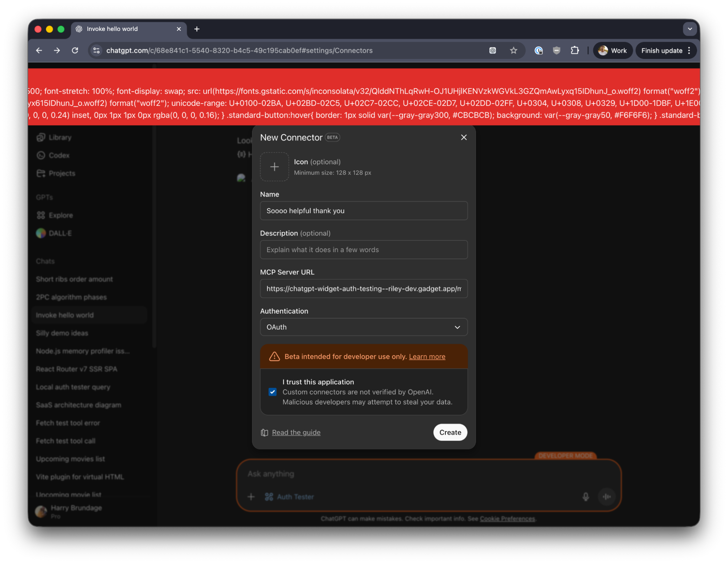Screen dimensions: 728x564
Task: Open site information icon in address bar
Action: [x=97, y=51]
